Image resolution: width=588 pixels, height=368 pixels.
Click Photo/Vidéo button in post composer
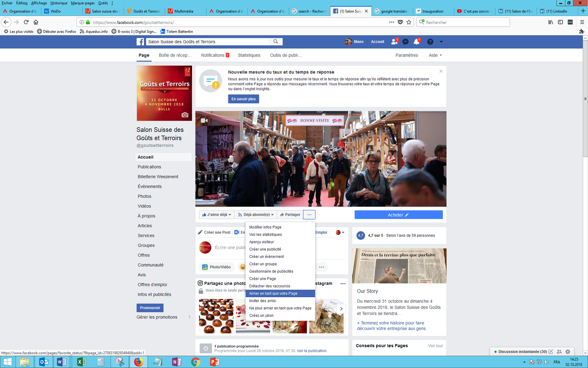point(216,267)
